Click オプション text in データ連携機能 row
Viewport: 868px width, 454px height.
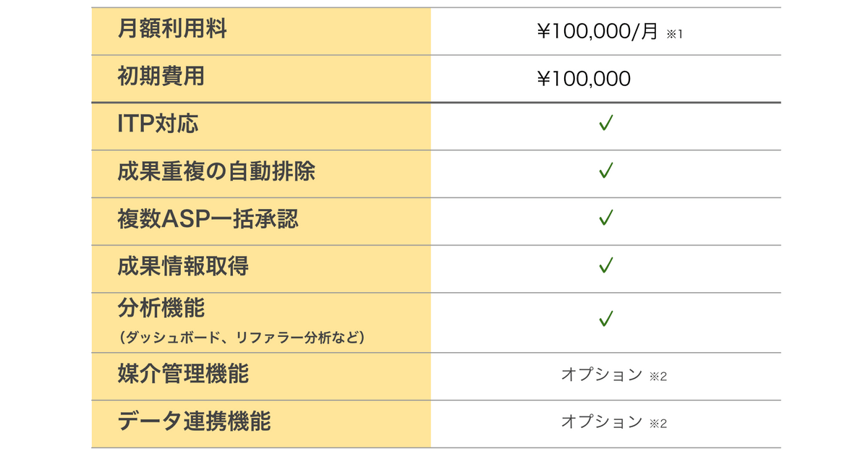click(602, 421)
